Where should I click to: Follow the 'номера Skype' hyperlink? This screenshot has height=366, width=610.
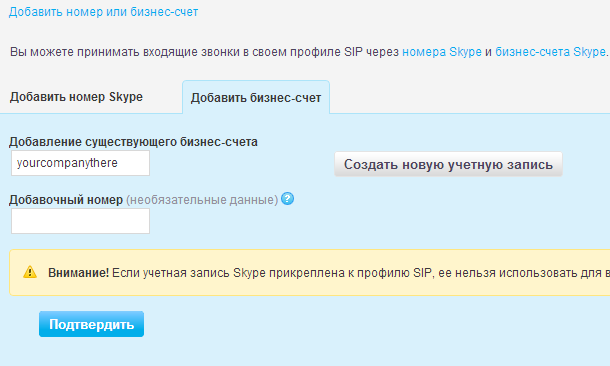tap(442, 52)
